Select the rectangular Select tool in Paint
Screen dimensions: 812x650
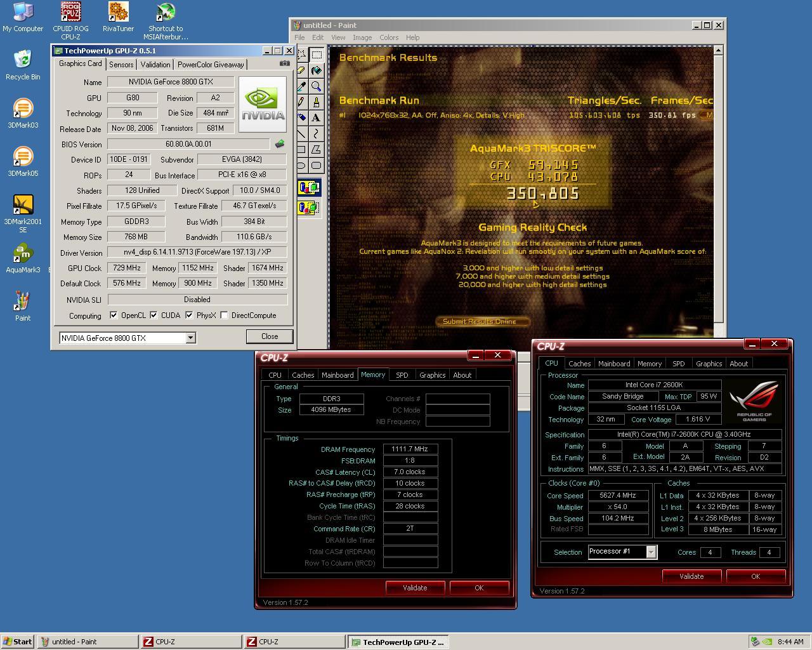point(316,55)
